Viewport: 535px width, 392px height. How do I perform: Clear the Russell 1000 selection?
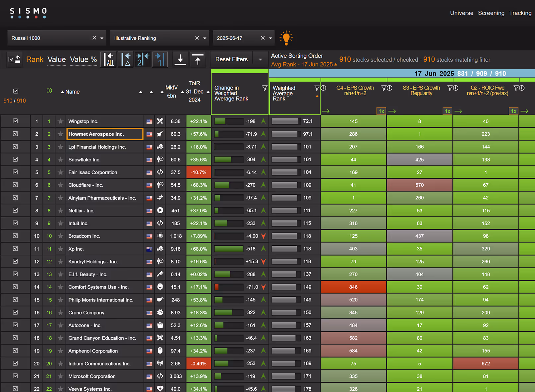[94, 38]
